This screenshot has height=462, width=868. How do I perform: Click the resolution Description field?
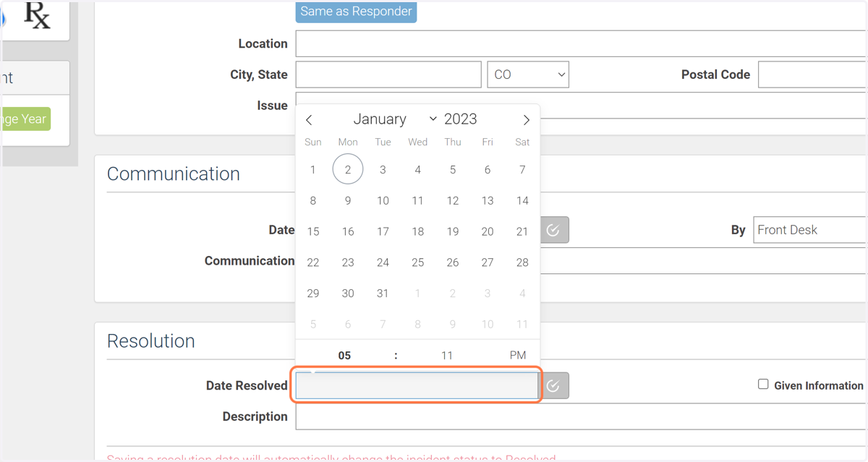(582, 416)
